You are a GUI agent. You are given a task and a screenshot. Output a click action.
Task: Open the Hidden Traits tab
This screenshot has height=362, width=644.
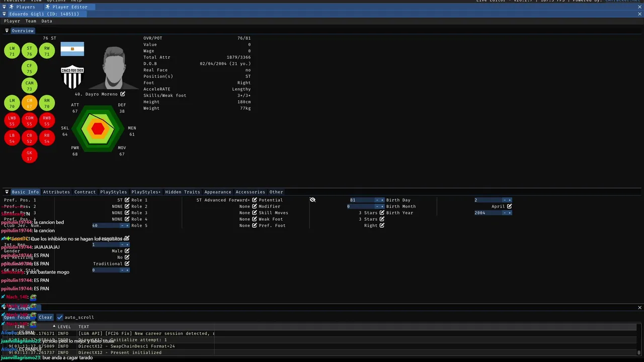click(183, 192)
